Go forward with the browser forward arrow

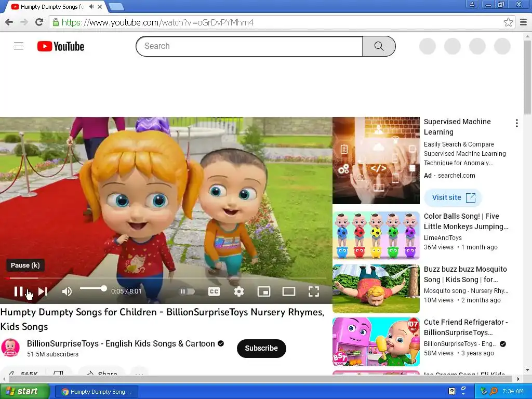click(x=24, y=22)
